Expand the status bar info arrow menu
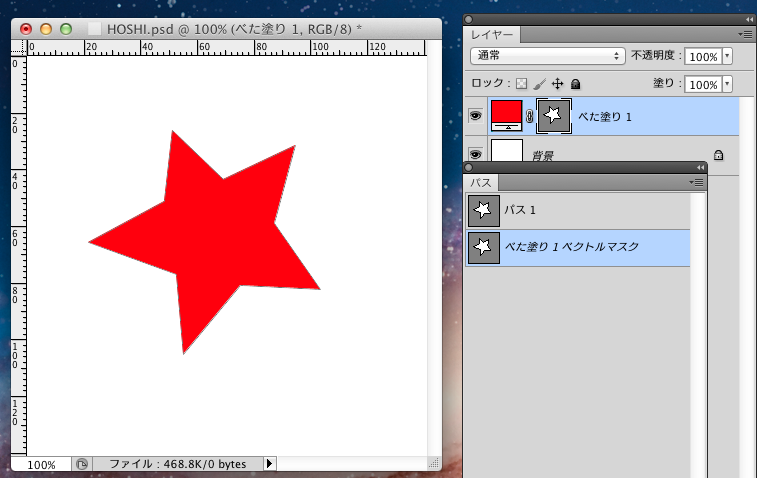Image resolution: width=757 pixels, height=478 pixels. click(x=269, y=464)
